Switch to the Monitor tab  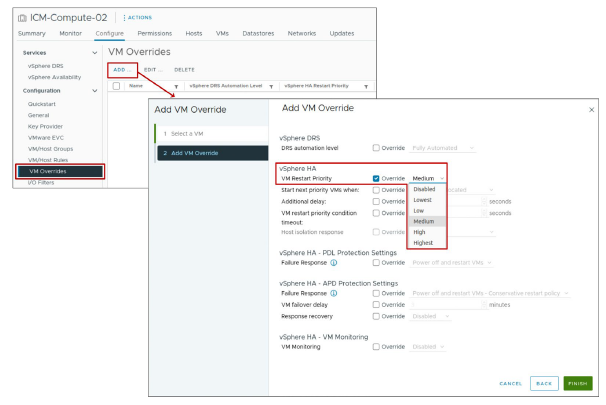coord(71,34)
